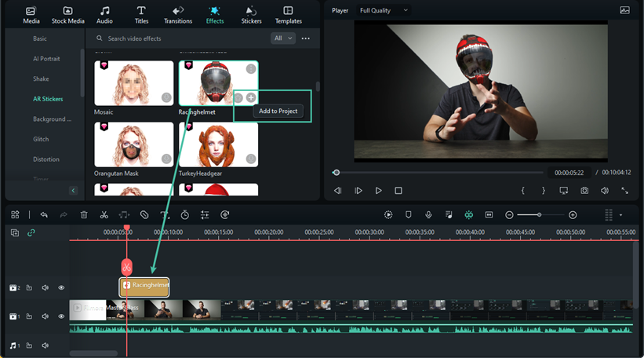
Task: Switch to the Audio tab
Action: pyautogui.click(x=104, y=15)
